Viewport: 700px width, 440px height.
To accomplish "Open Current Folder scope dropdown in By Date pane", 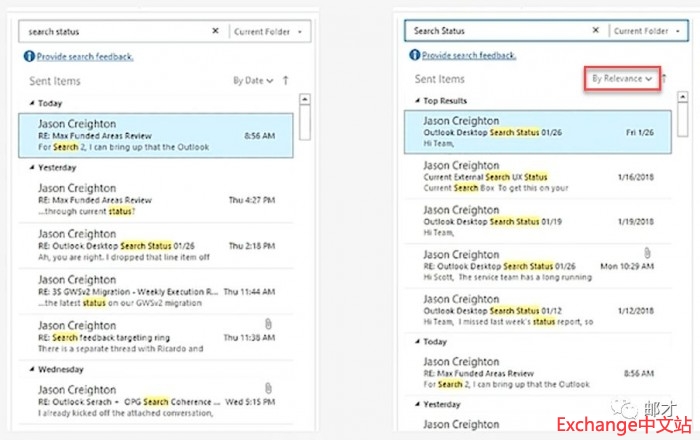I will (x=269, y=32).
